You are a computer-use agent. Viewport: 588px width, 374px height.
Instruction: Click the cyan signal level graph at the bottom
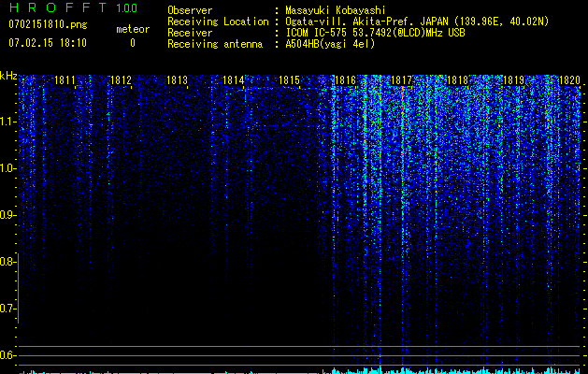tap(300, 370)
